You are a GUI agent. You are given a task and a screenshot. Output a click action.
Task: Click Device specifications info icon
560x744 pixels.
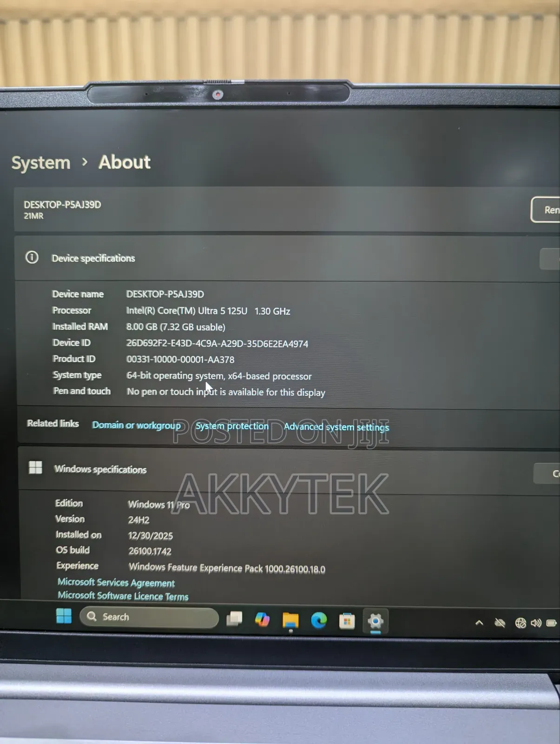click(x=32, y=257)
